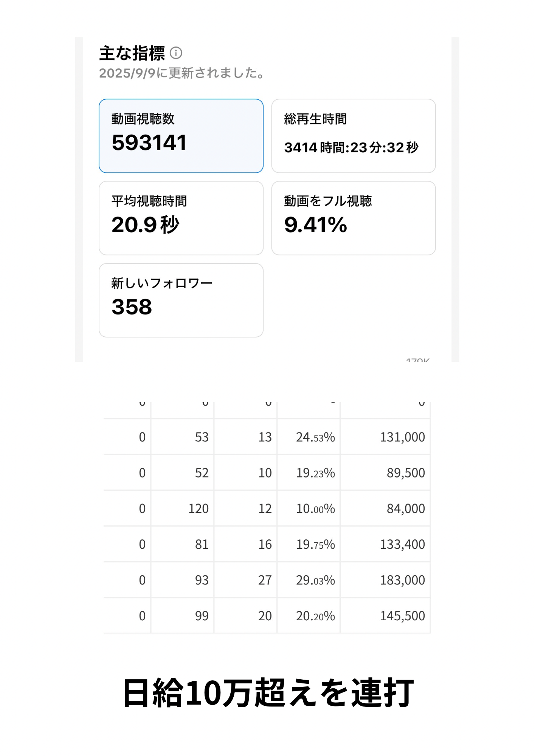Click the info icon beside 主な指標
Screen dimensions: 535x756
tap(176, 53)
